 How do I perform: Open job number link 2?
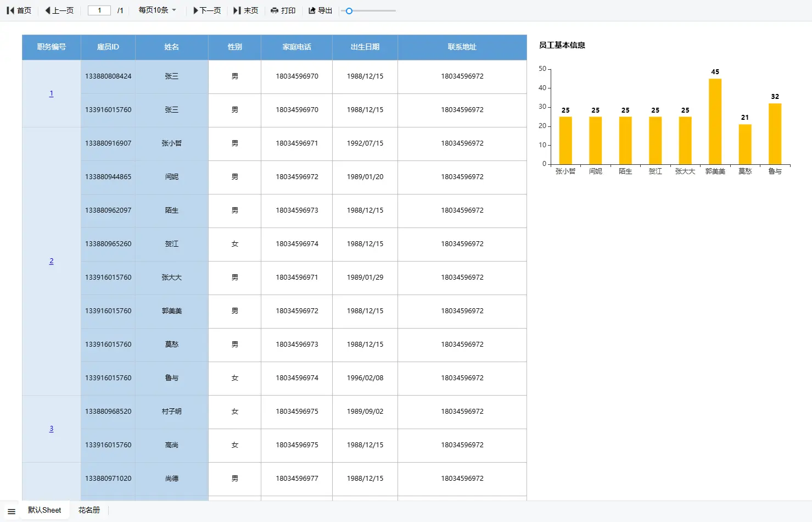(52, 261)
